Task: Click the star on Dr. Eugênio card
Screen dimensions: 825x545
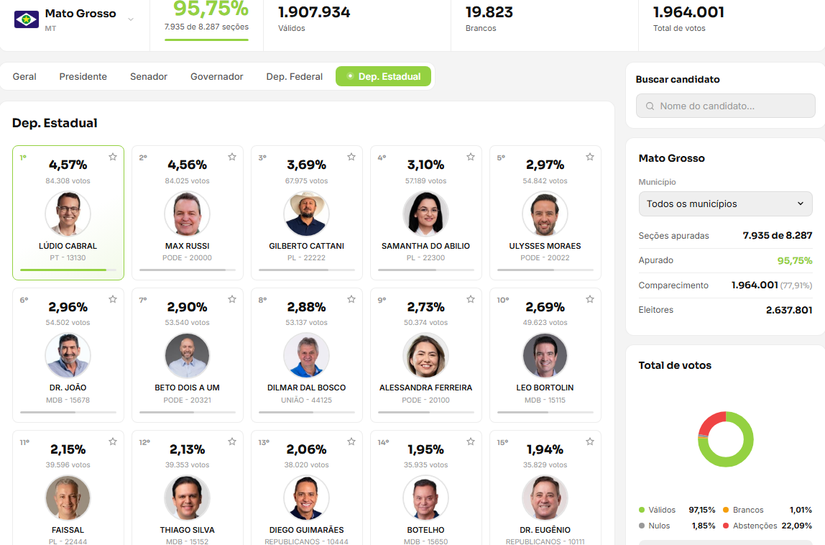Action: [x=590, y=442]
